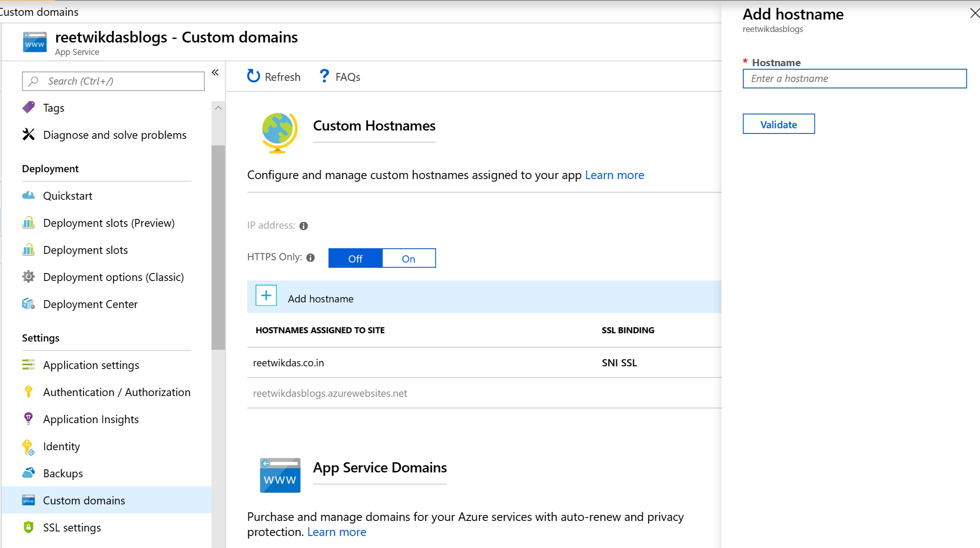Open Learn more link for App Service Domains
Screen dimensions: 980x548
[x=337, y=532]
